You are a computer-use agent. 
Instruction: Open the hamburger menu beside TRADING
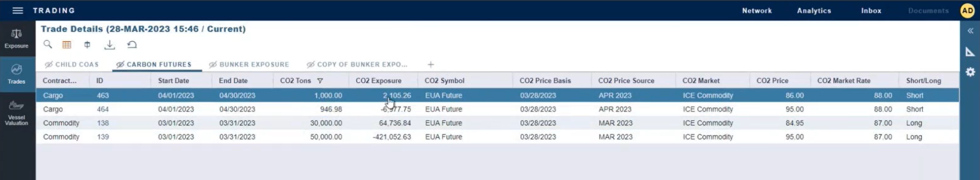[x=18, y=10]
